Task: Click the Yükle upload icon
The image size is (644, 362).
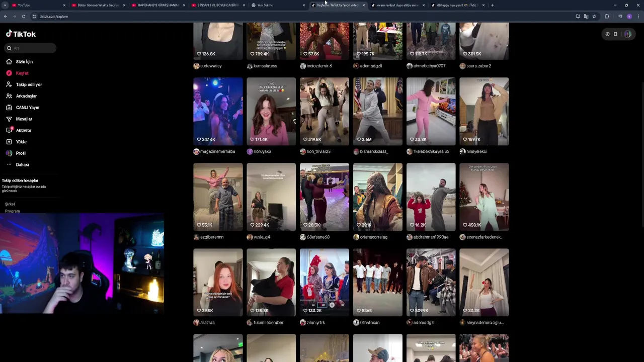Action: coord(9,142)
